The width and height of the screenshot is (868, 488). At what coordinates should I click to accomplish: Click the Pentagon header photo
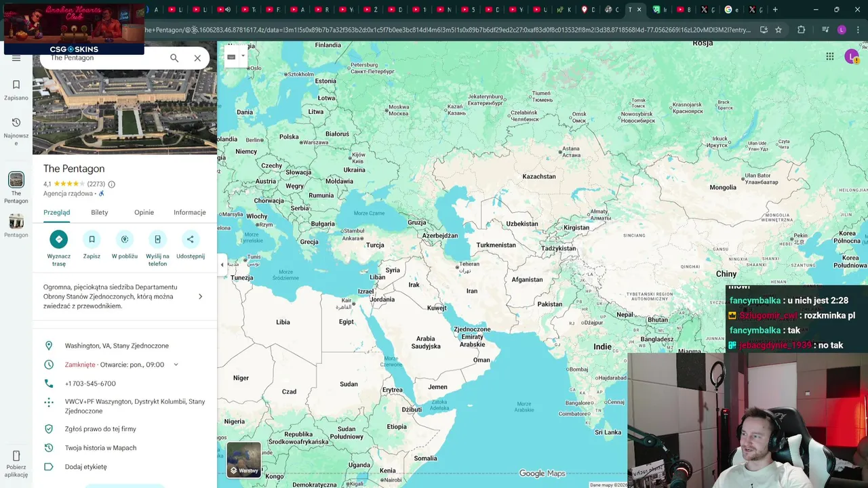[125, 110]
